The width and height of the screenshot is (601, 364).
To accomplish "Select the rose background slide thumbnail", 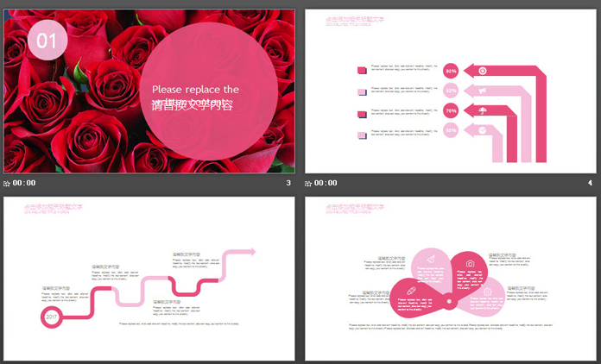I will (149, 91).
